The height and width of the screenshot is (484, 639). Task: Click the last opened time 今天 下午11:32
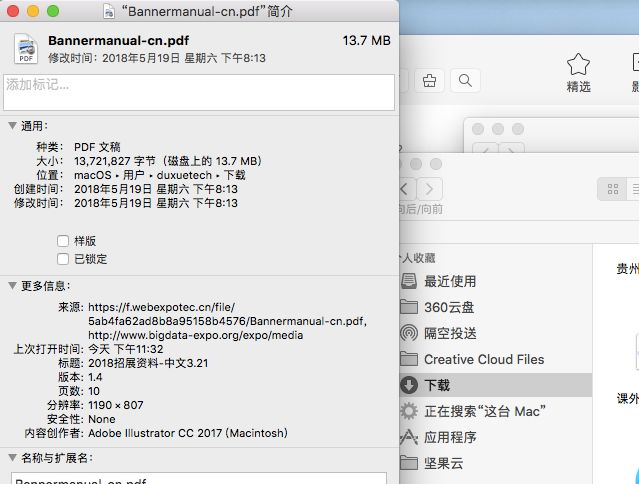(x=126, y=349)
